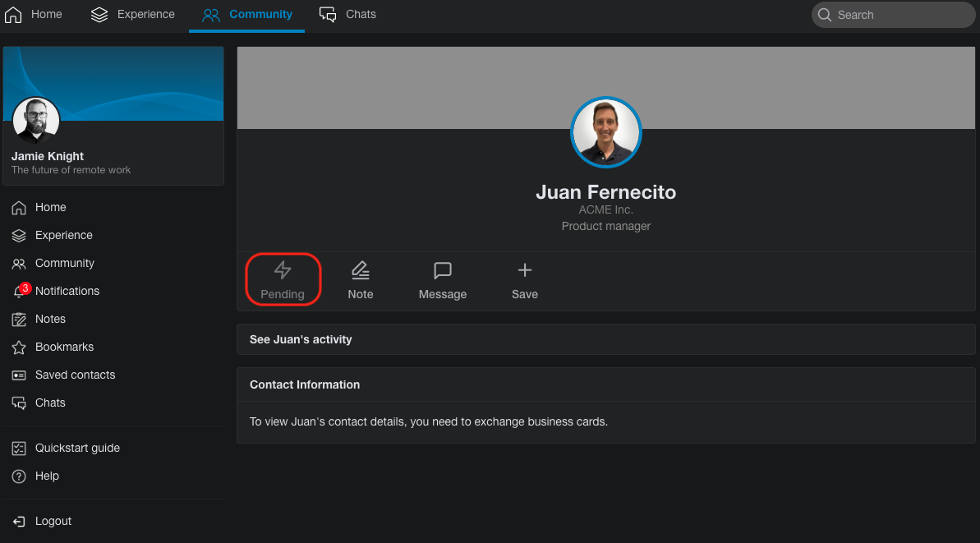This screenshot has height=543, width=980.
Task: Click the Home icon in top navigation
Action: point(13,14)
